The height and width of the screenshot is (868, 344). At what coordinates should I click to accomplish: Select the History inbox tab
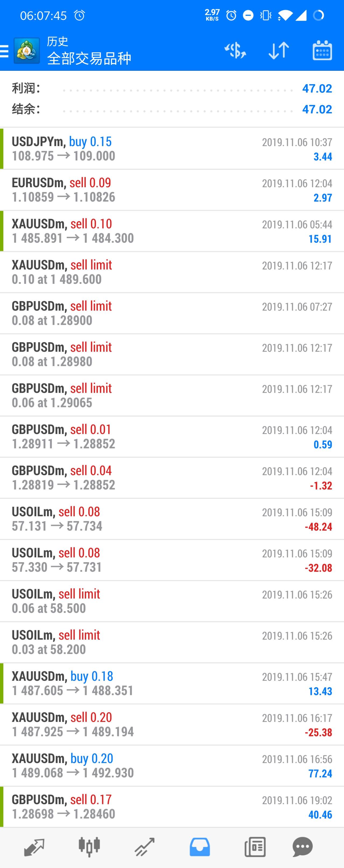pos(200,847)
